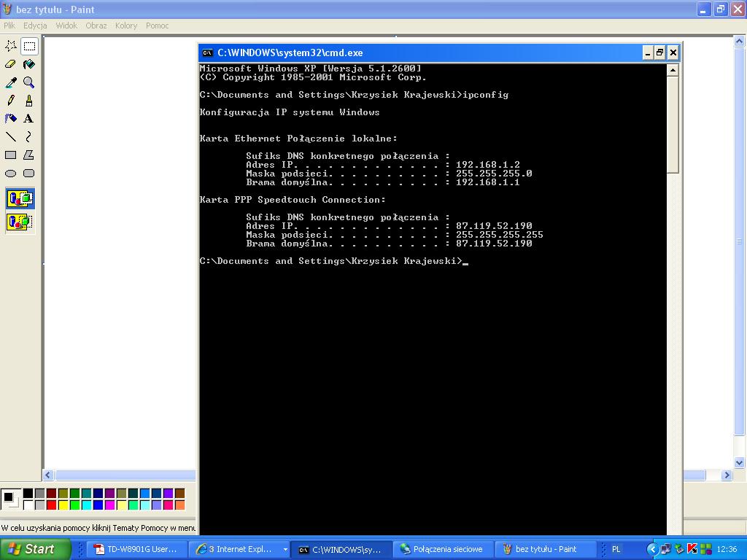Open the Windows Start menu
The height and width of the screenshot is (560, 747).
(34, 549)
